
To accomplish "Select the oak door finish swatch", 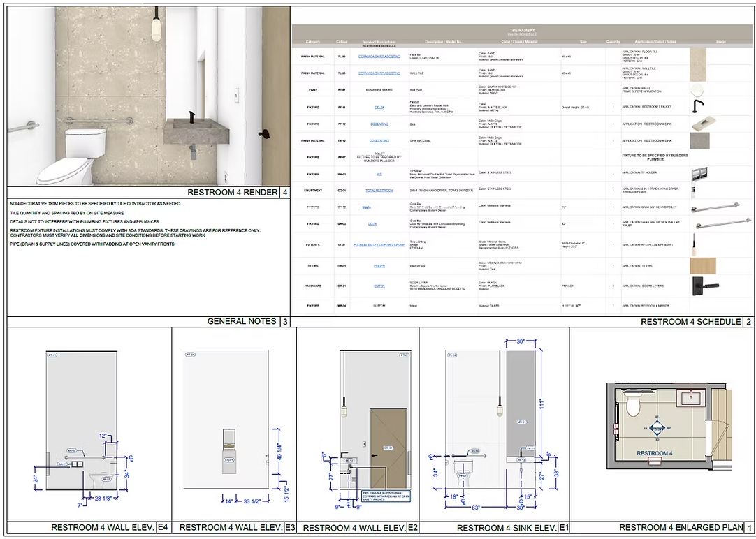I will [x=702, y=266].
